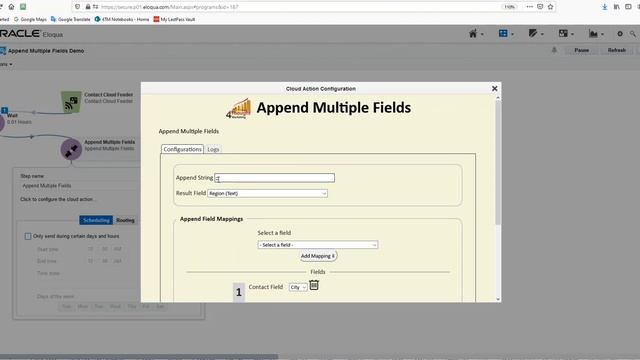Toggle the browser sidebar icon
The width and height of the screenshot is (640, 360).
coord(628,7)
